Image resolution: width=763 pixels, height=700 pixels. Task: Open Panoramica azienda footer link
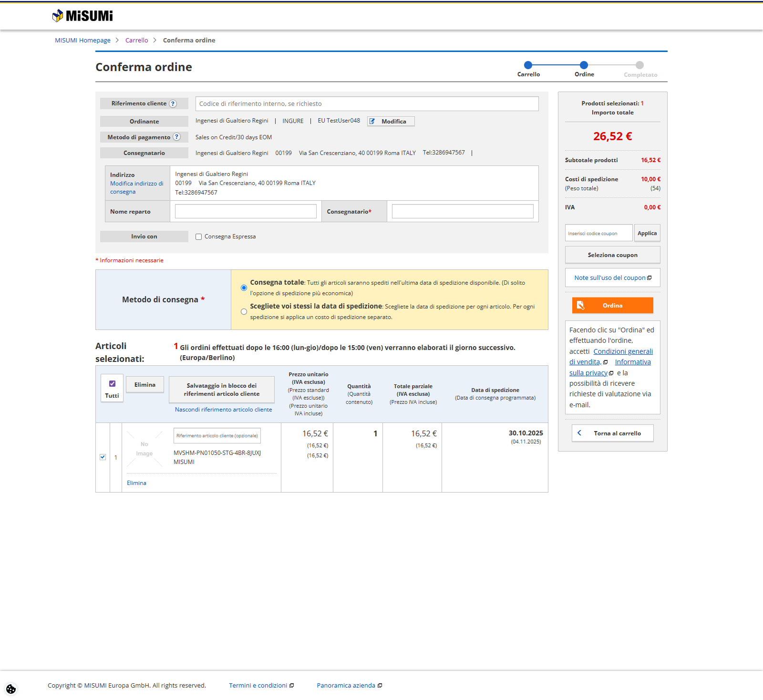(346, 685)
